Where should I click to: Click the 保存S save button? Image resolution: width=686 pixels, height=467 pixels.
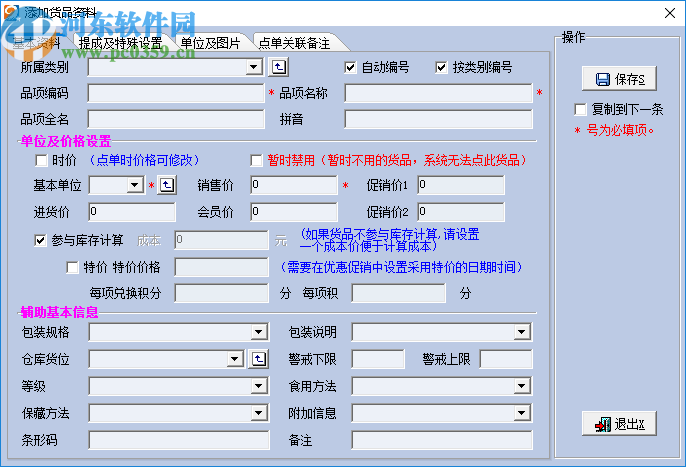click(x=619, y=79)
